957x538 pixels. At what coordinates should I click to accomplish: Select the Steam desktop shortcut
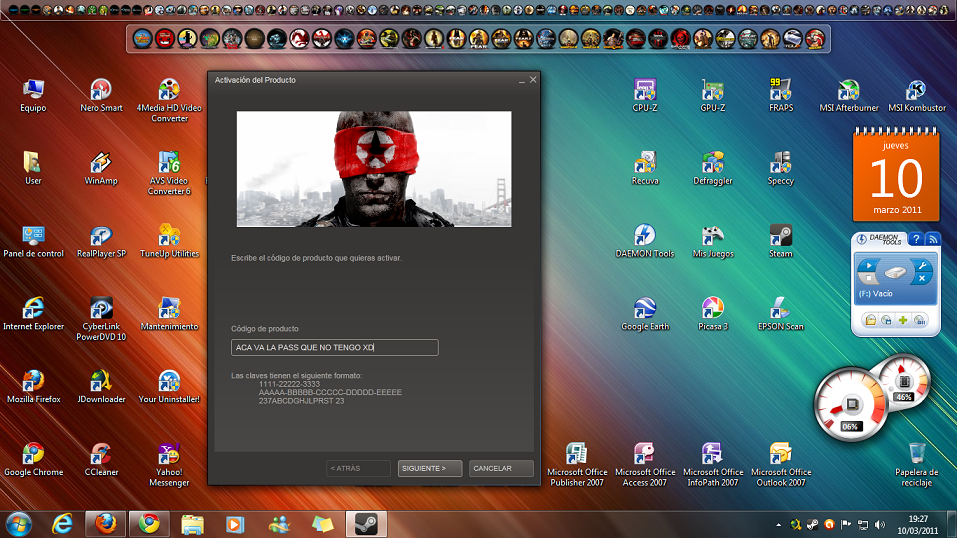coord(781,242)
